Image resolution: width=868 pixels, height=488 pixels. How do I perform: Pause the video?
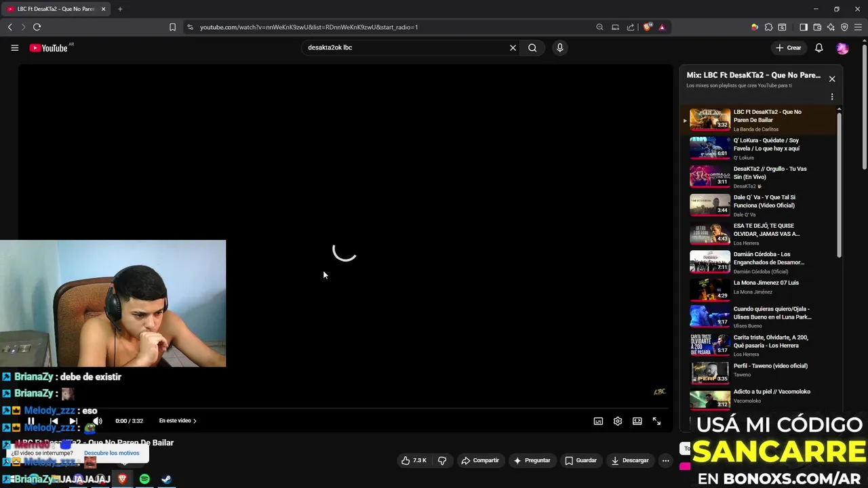tap(31, 421)
